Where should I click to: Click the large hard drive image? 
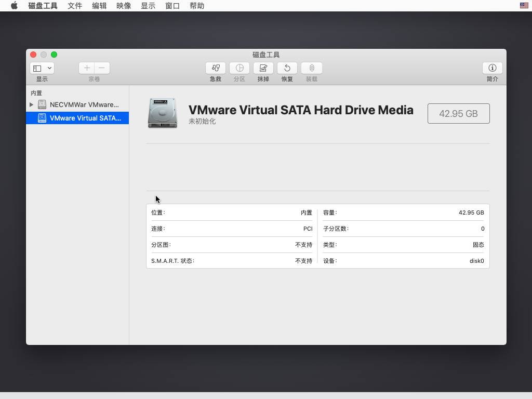[163, 113]
